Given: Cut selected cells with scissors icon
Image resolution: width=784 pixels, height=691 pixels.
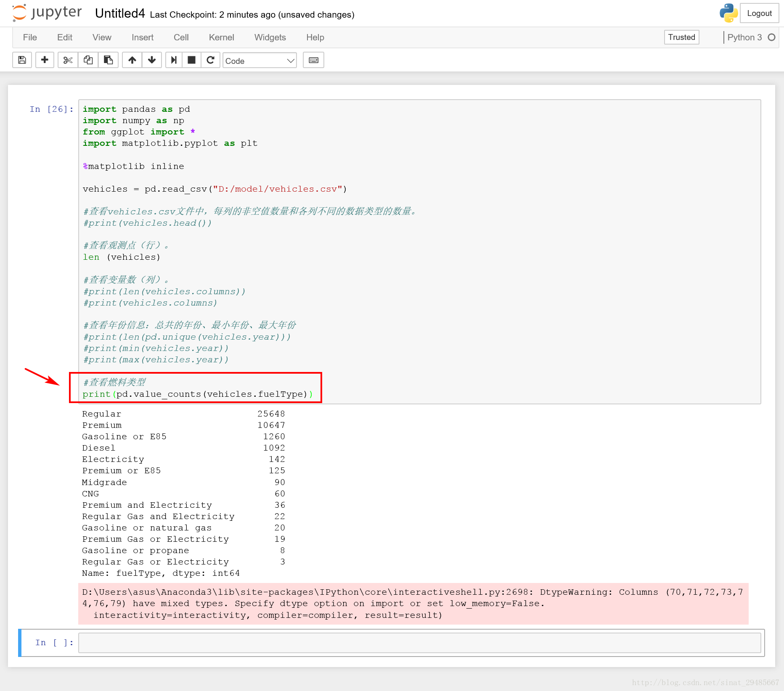Looking at the screenshot, I should [68, 60].
